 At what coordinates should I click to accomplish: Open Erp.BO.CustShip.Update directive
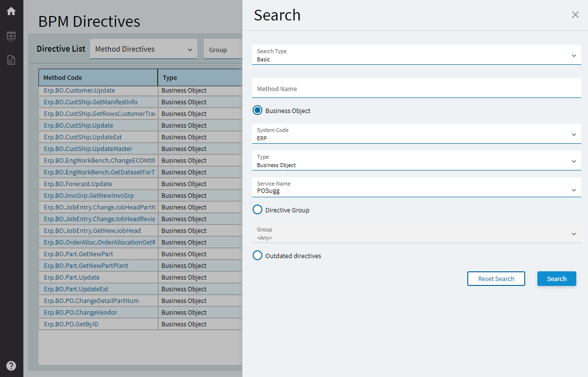pyautogui.click(x=78, y=126)
